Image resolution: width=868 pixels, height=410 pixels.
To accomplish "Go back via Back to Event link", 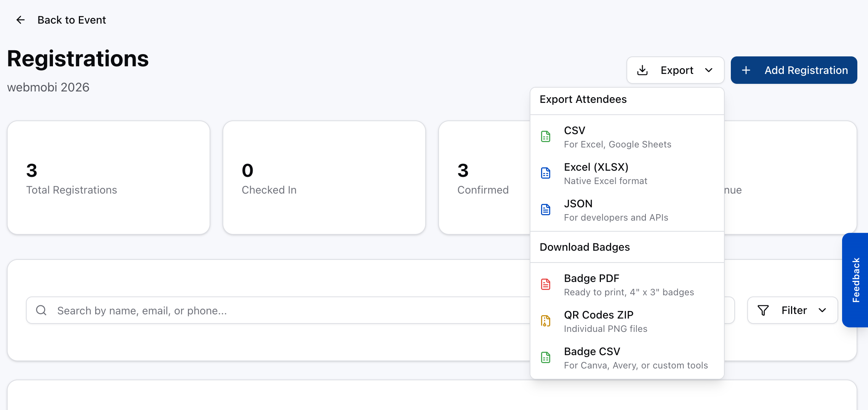I will [x=72, y=20].
